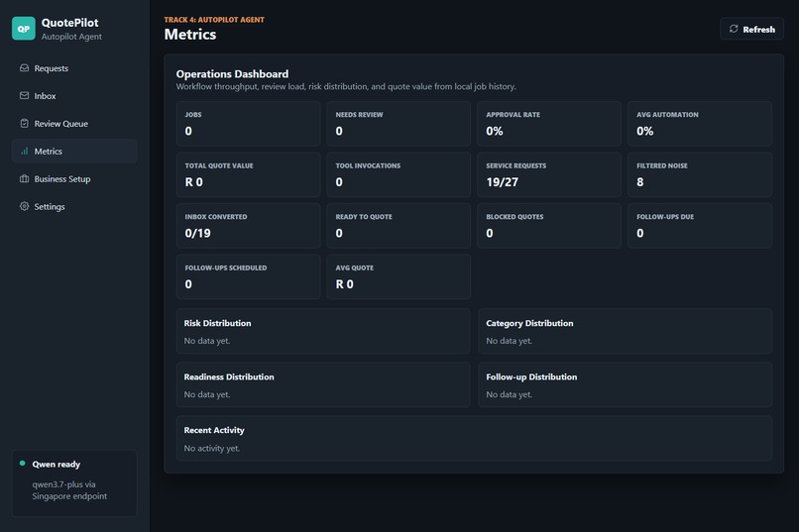Click the Readiness Distribution heading
Viewport: 799px width, 532px height.
click(229, 376)
